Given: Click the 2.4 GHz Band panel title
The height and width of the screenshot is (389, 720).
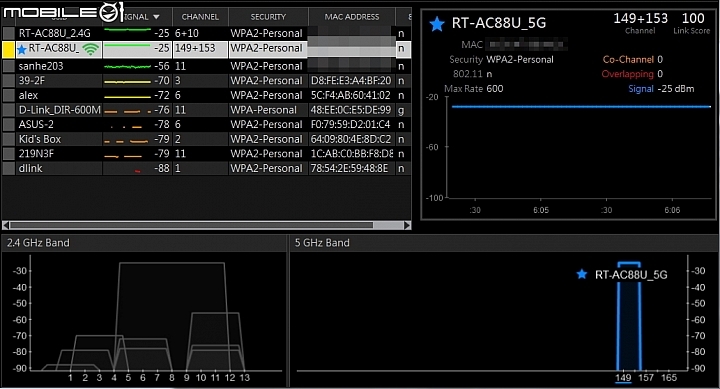Looking at the screenshot, I should 38,242.
